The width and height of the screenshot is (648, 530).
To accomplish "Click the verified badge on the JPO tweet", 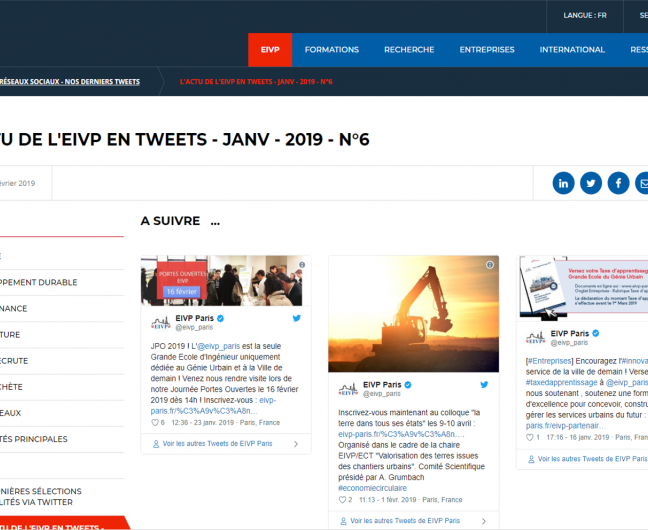I will [221, 318].
